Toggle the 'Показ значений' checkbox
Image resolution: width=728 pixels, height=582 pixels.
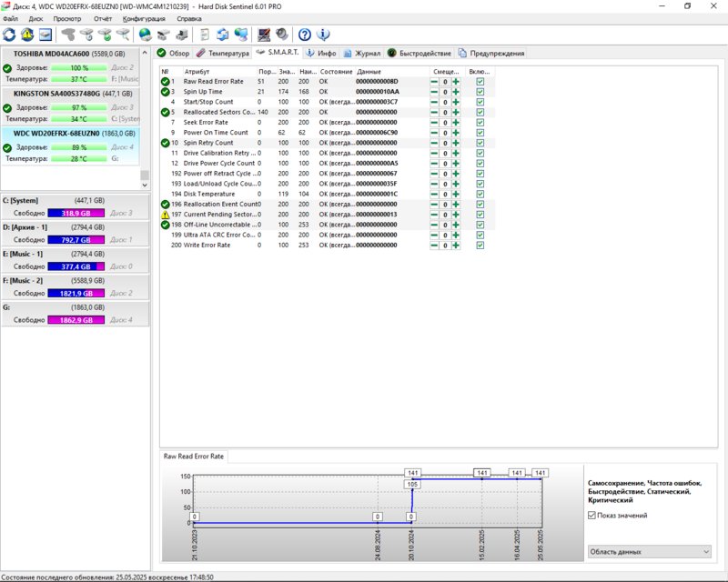click(592, 516)
